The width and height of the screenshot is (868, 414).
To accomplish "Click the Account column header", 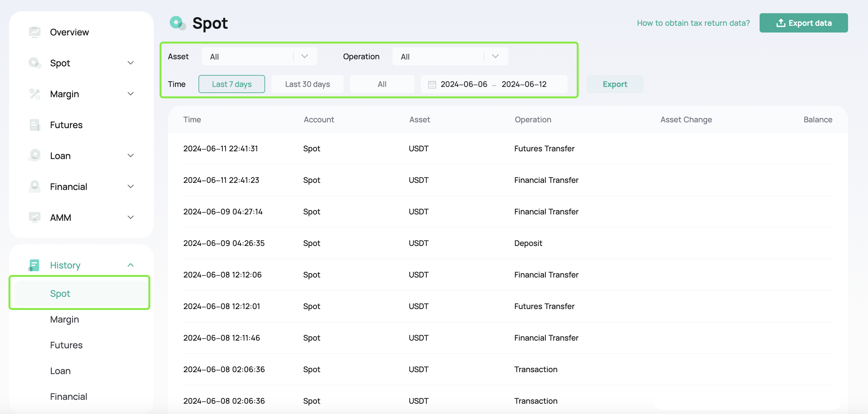I will click(x=319, y=120).
